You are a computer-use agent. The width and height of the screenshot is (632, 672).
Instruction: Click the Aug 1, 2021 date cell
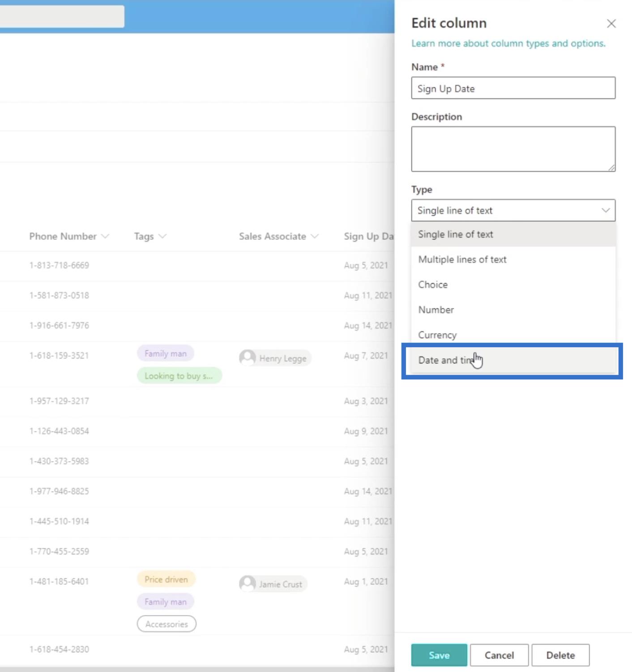point(366,581)
